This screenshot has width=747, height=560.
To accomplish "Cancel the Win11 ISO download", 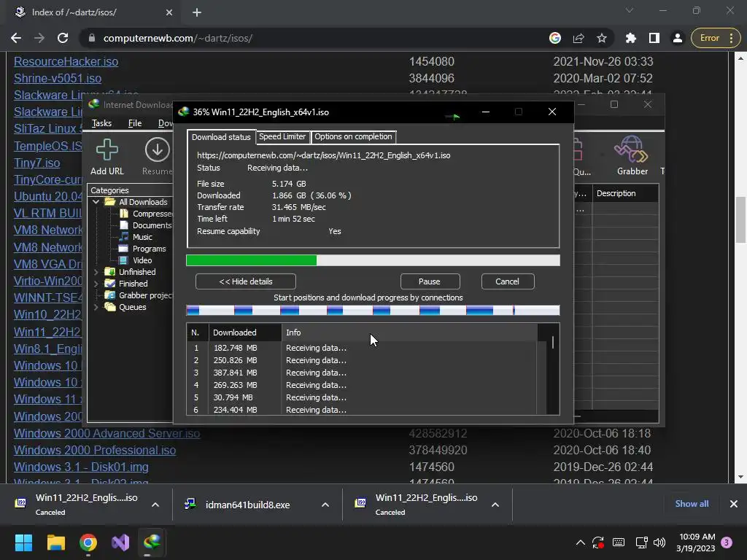I will pyautogui.click(x=508, y=281).
